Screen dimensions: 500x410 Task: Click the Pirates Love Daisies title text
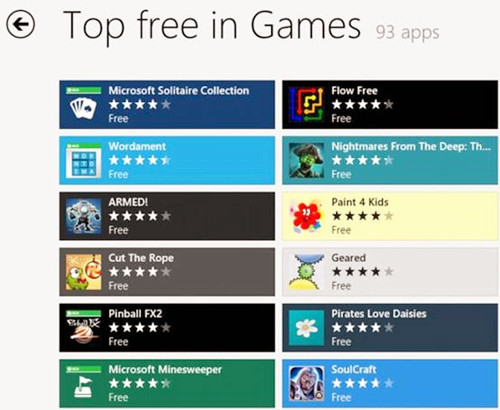[x=379, y=314]
